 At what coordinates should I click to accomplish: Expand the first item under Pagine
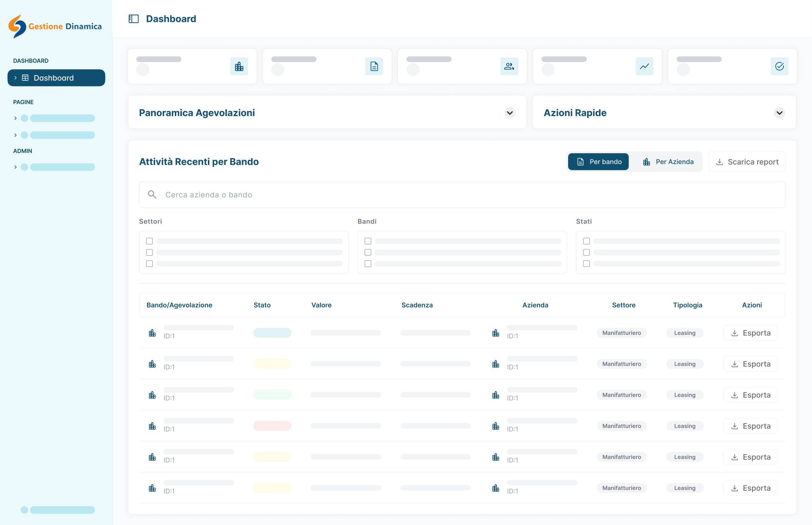pyautogui.click(x=16, y=118)
